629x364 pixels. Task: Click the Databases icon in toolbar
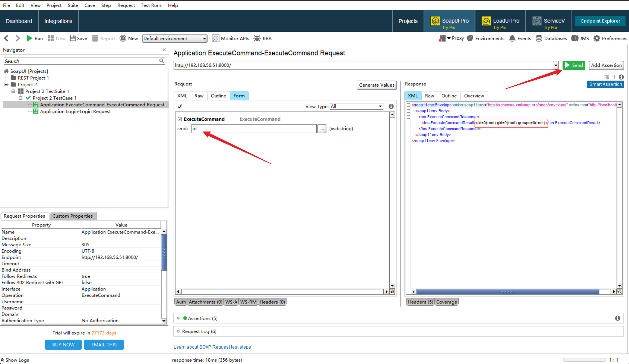click(x=539, y=38)
